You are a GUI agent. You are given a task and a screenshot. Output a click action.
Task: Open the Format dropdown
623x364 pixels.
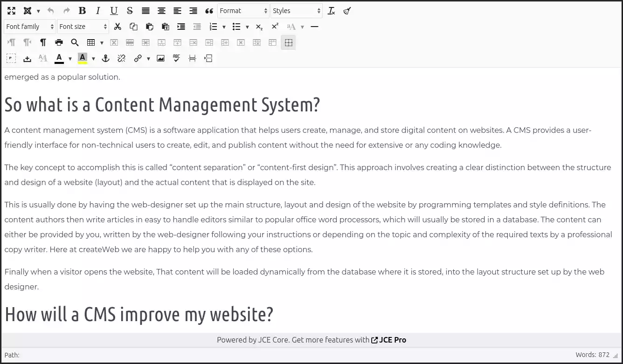click(243, 11)
